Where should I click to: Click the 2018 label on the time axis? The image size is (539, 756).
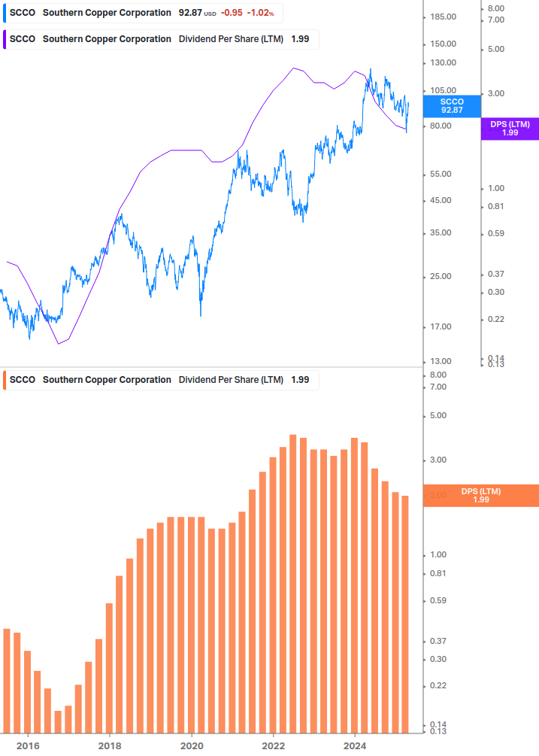click(x=109, y=746)
